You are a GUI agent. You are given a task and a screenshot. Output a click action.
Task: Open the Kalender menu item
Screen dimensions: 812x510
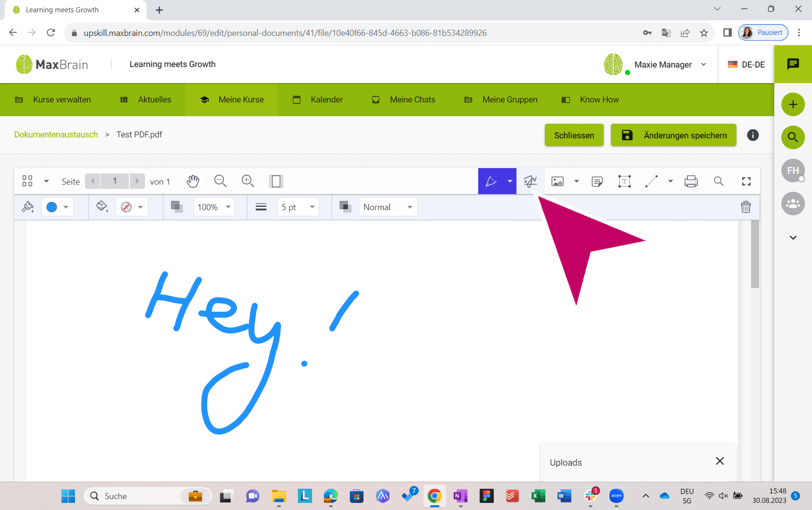pyautogui.click(x=317, y=100)
